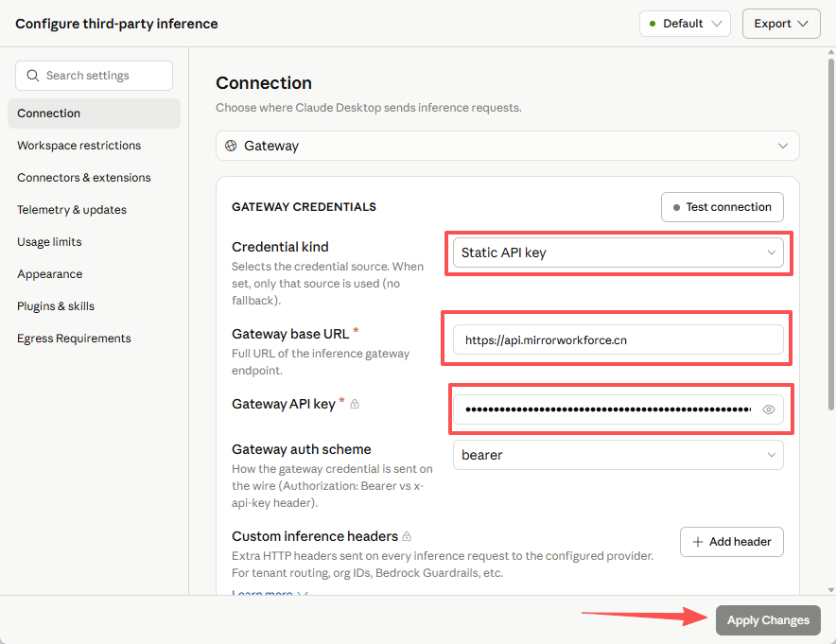The width and height of the screenshot is (836, 644).
Task: Click the Apply Changes button
Action: (768, 620)
